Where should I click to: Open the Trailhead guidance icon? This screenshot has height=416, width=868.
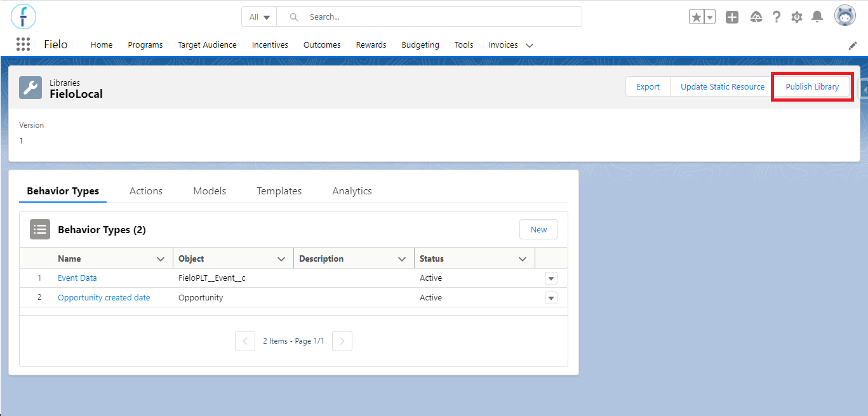coord(756,17)
